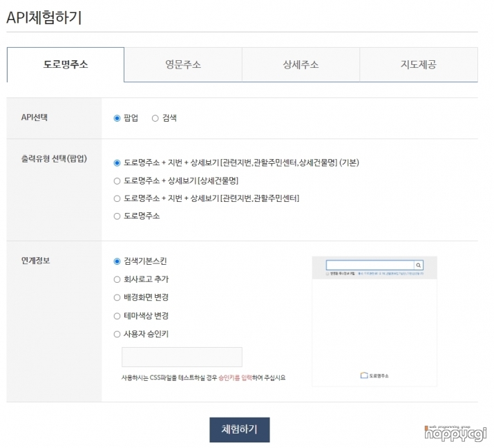Select 배경화면 변경 radio button

[x=117, y=297]
